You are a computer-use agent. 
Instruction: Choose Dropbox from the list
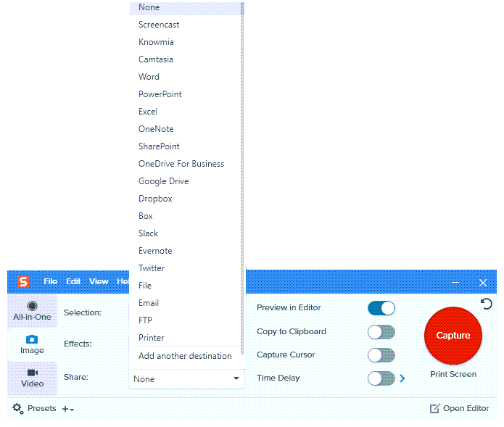[185, 199]
